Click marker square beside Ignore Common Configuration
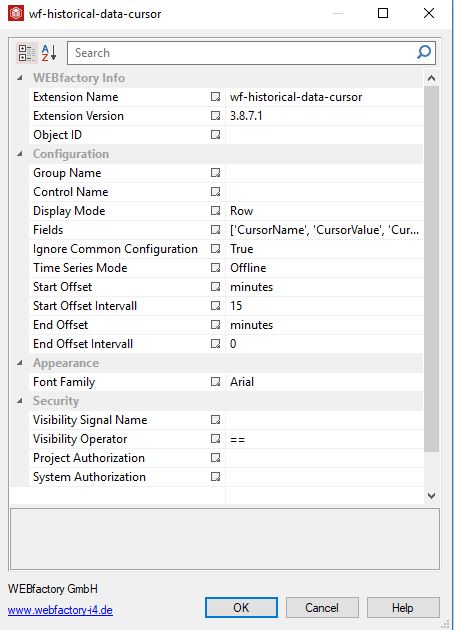454x630 pixels. (x=215, y=249)
